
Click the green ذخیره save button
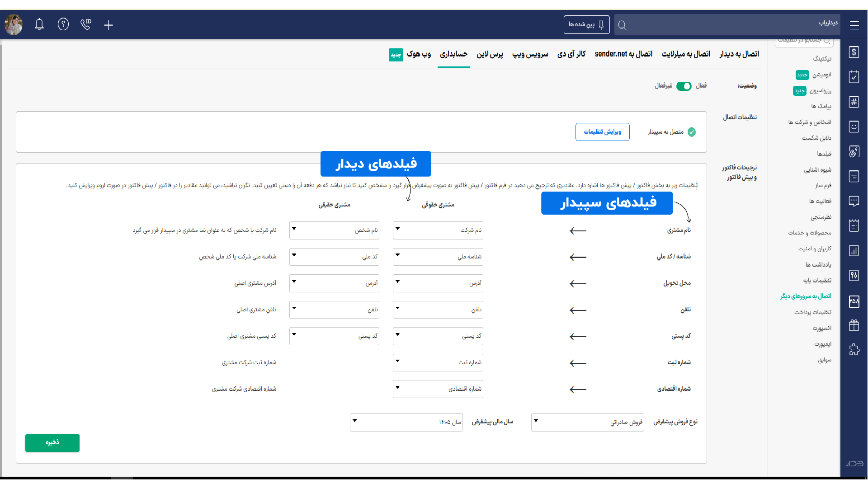click(52, 443)
